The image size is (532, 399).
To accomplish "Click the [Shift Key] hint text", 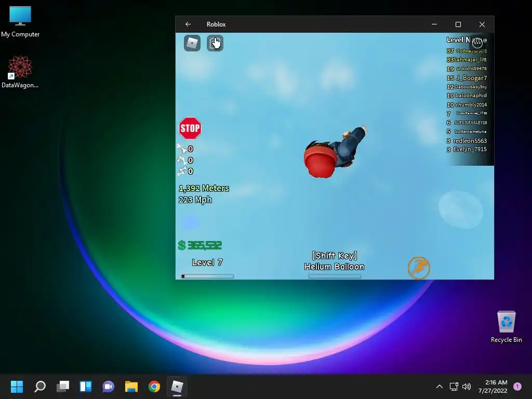I will [334, 256].
